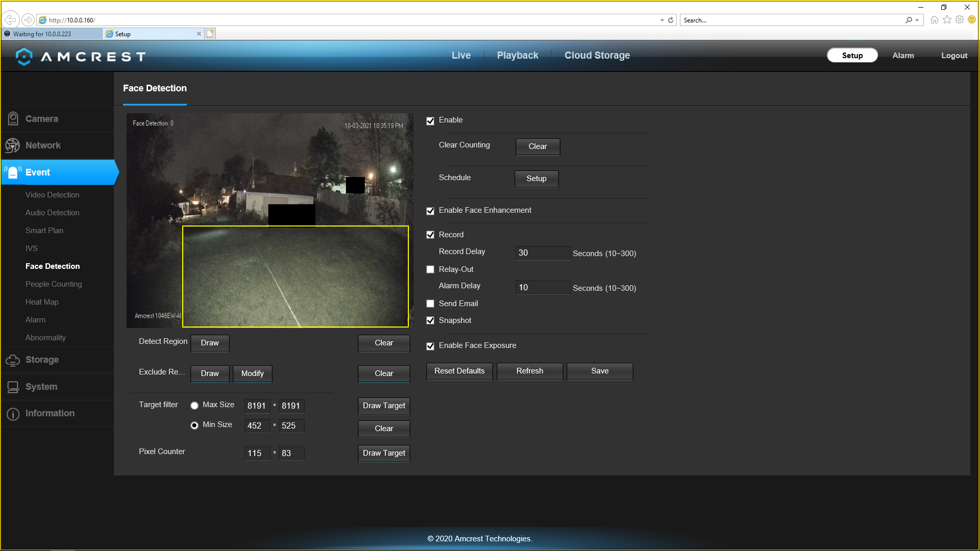The image size is (980, 551).
Task: Click the browser Forward arrow
Action: coord(28,20)
